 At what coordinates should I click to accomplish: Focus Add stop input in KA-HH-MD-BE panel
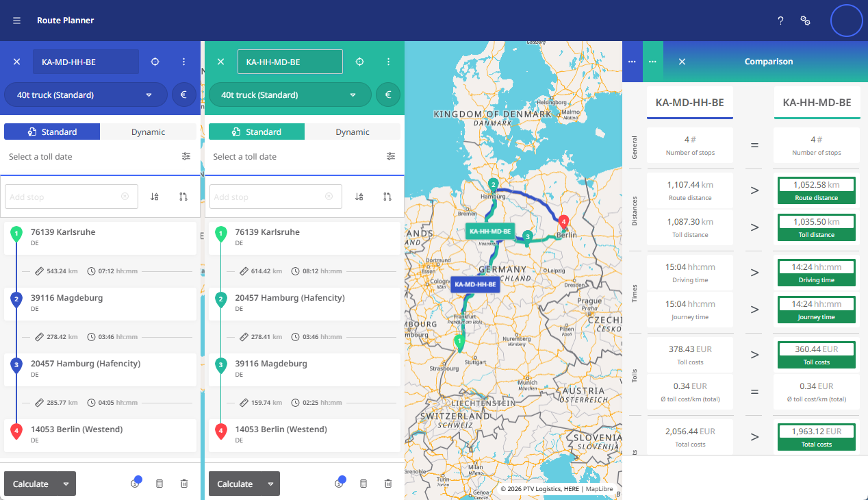pyautogui.click(x=276, y=197)
